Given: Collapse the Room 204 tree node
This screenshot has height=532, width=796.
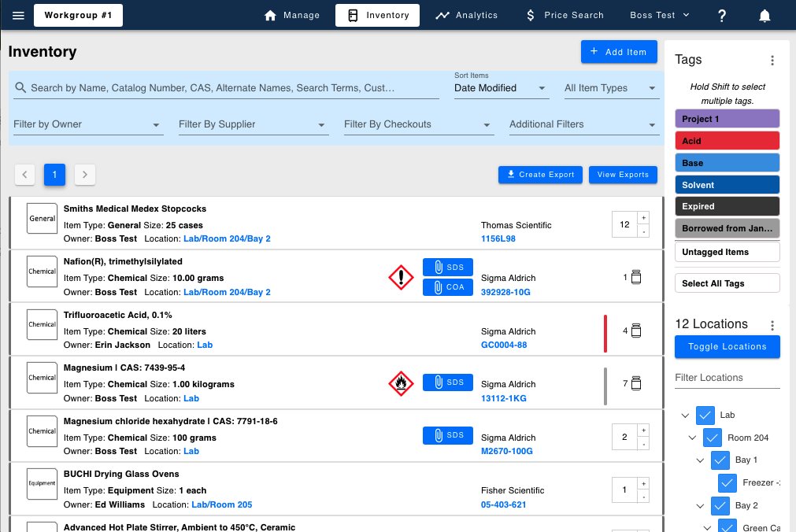Looking at the screenshot, I should pyautogui.click(x=692, y=438).
